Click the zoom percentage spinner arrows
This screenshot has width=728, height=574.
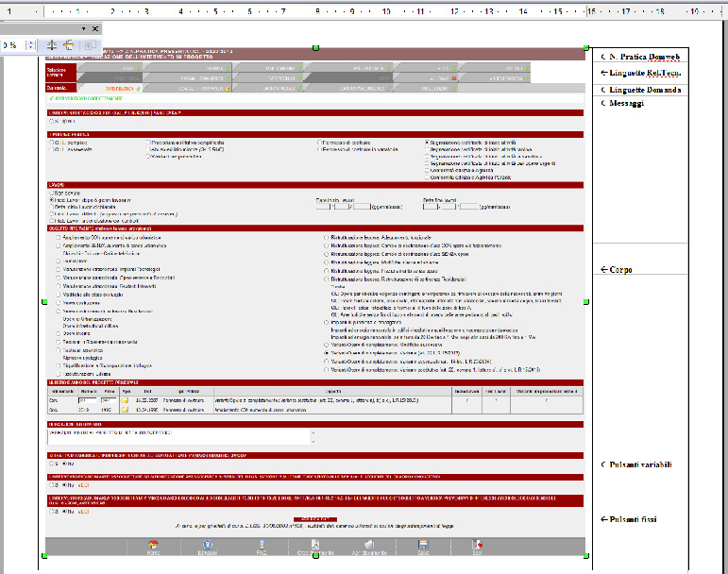[30, 45]
